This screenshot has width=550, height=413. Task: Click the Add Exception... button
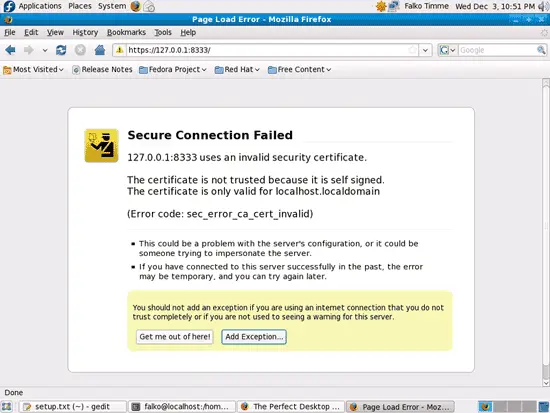coord(254,337)
